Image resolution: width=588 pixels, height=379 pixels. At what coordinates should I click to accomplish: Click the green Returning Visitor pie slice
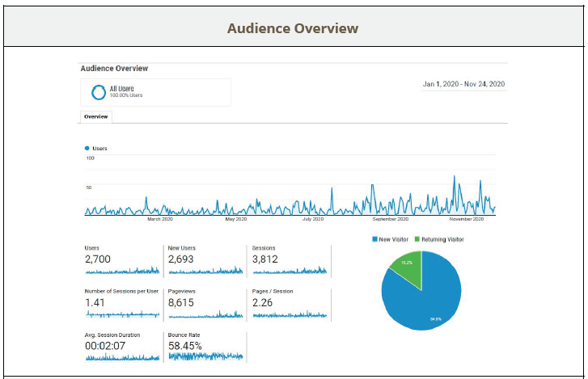tap(408, 267)
